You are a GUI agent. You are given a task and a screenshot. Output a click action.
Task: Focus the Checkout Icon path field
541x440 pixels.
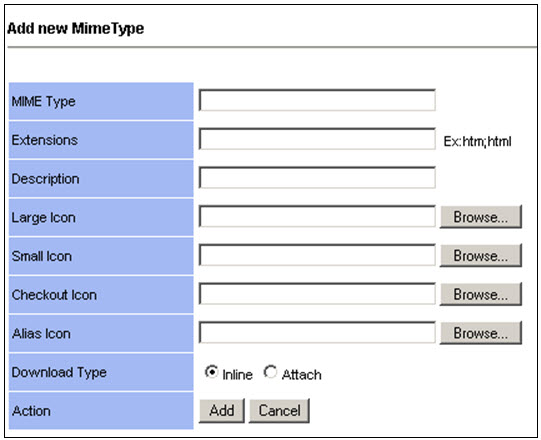point(317,294)
